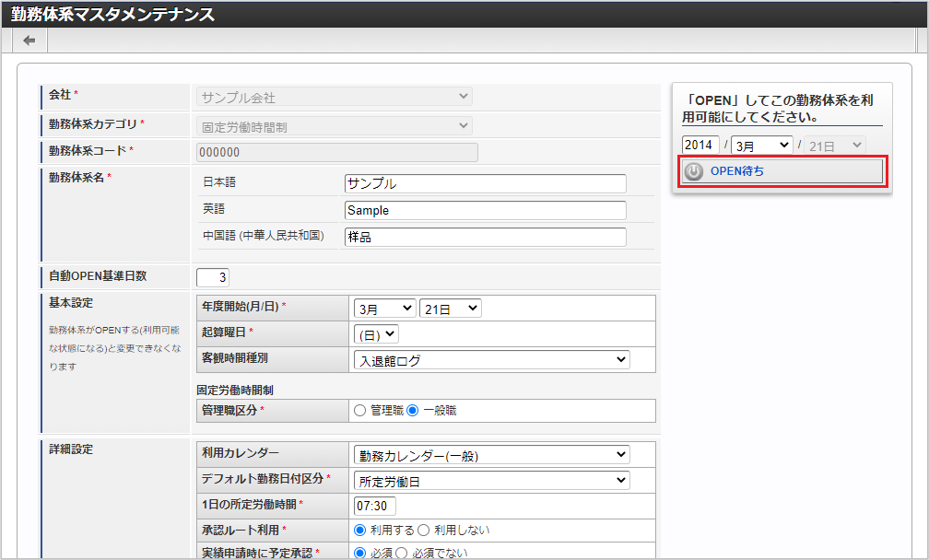
Task: Click the OPEN year field 2014
Action: pos(700,145)
